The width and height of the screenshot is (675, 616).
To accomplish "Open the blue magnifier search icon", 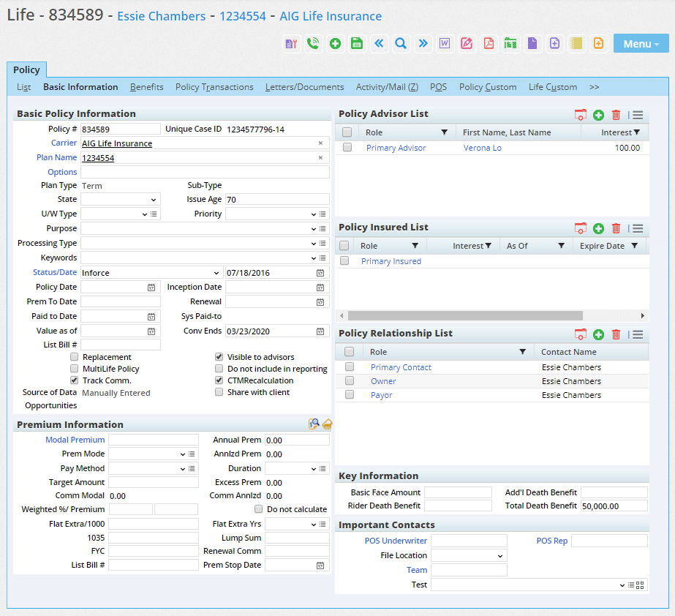I will 401,43.
